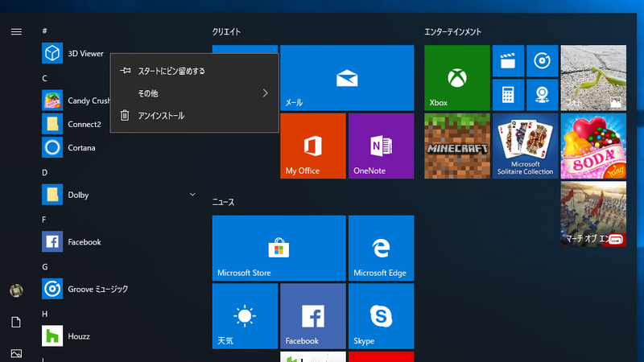Image resolution: width=644 pixels, height=362 pixels.
Task: Click the ニュース group heading
Action: pos(224,202)
